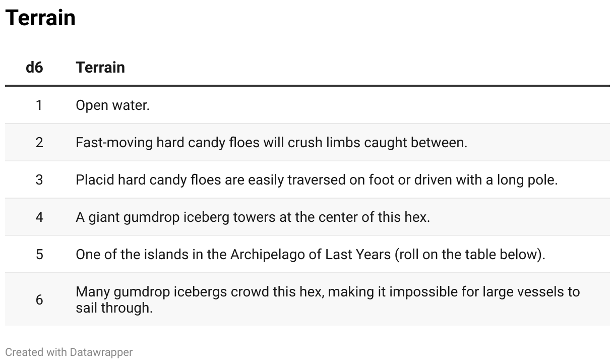Click the word 'Datawrapper' in the footer
This screenshot has height=364, width=615.
101,352
